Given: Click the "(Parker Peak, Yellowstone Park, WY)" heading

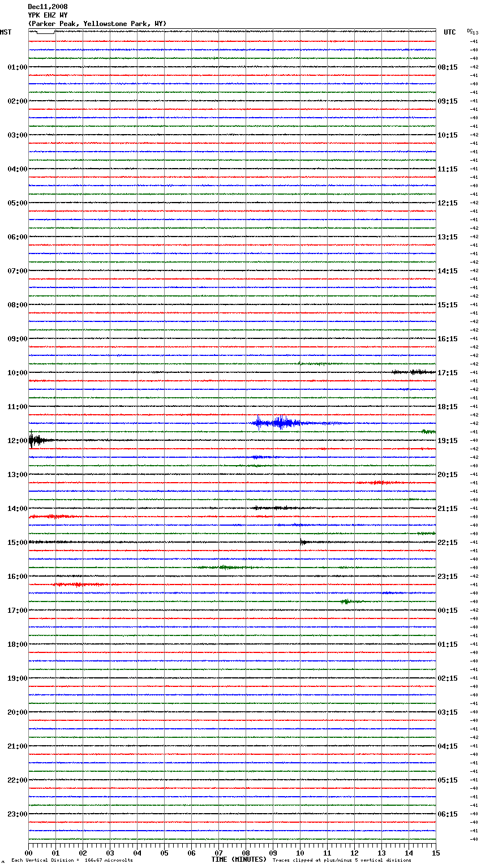Looking at the screenshot, I should [x=97, y=24].
